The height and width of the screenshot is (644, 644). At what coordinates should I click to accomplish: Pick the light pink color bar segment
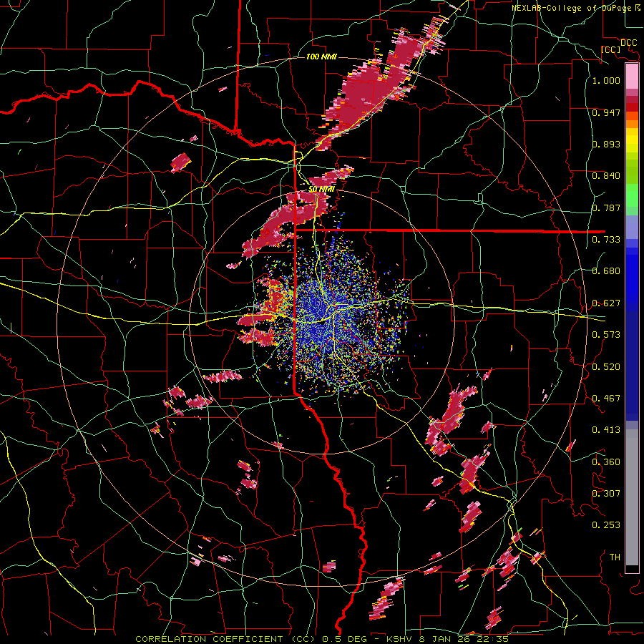point(632,77)
